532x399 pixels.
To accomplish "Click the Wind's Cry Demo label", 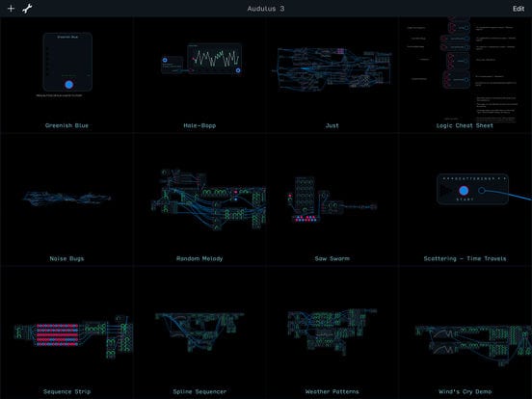I will tap(465, 391).
